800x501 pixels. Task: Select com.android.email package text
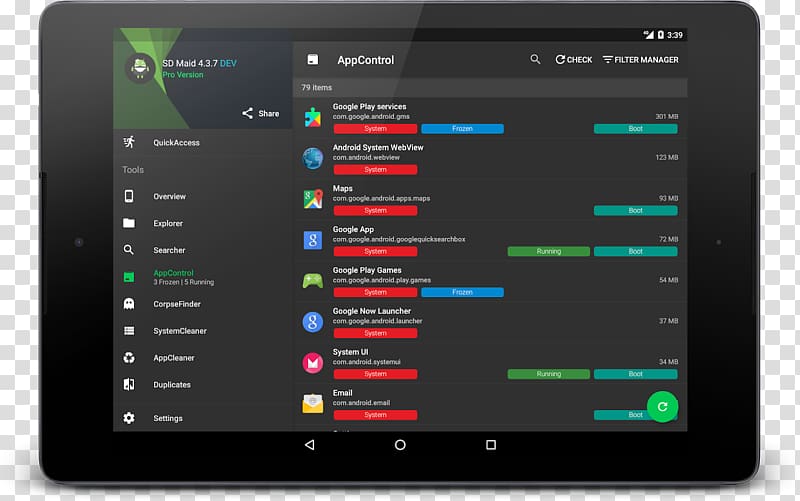click(x=361, y=403)
